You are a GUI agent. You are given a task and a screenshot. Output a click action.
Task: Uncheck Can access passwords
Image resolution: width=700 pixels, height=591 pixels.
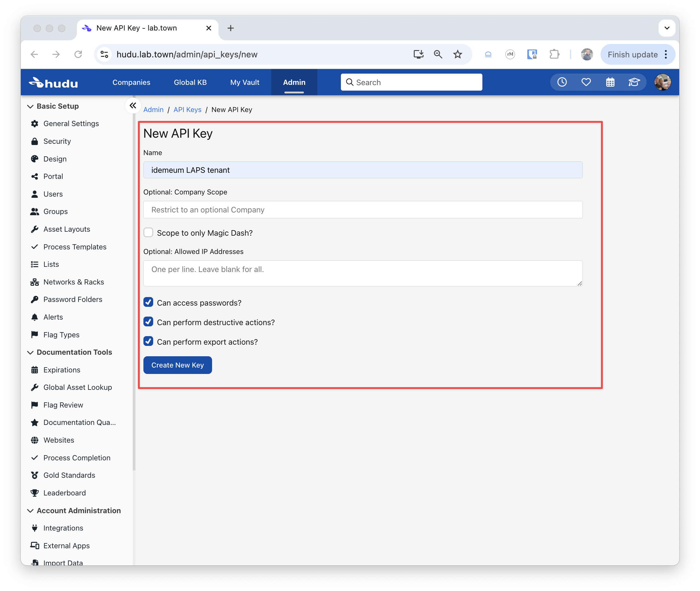click(148, 302)
